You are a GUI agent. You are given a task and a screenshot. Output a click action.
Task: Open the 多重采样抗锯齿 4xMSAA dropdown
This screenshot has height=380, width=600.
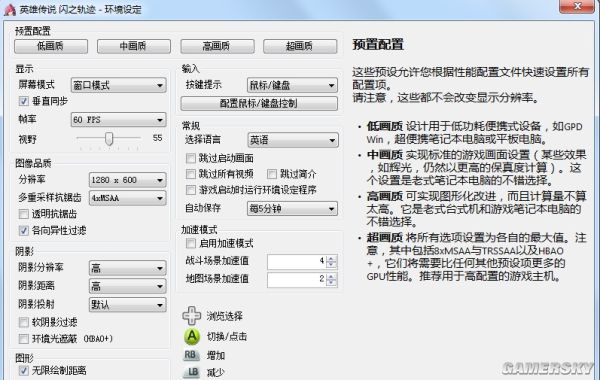(128, 198)
